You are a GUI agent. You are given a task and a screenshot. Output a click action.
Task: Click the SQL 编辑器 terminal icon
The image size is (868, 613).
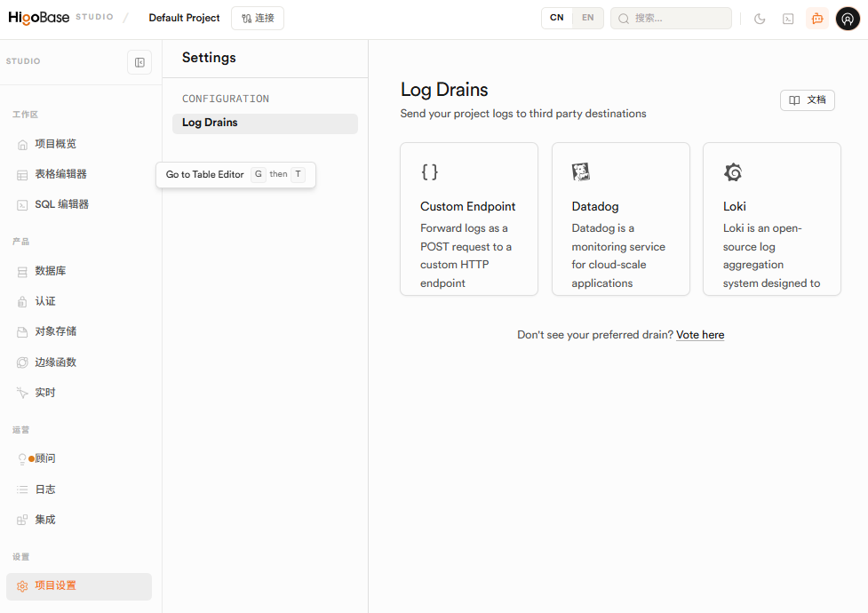(22, 205)
